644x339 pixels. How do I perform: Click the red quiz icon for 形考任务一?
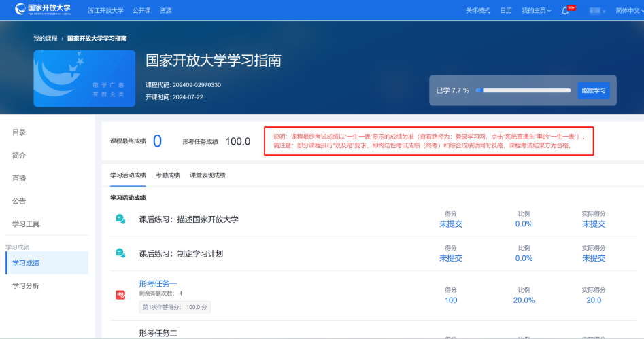pyautogui.click(x=120, y=295)
